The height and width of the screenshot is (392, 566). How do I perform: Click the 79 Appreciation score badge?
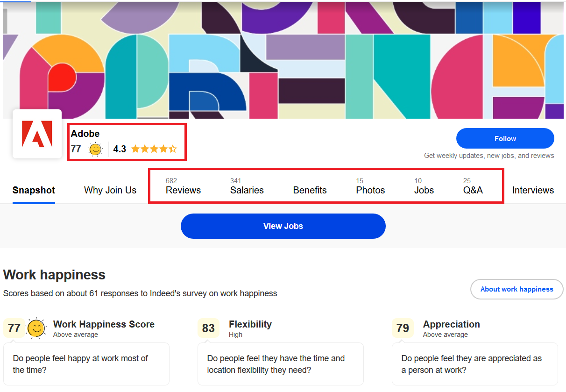click(403, 328)
